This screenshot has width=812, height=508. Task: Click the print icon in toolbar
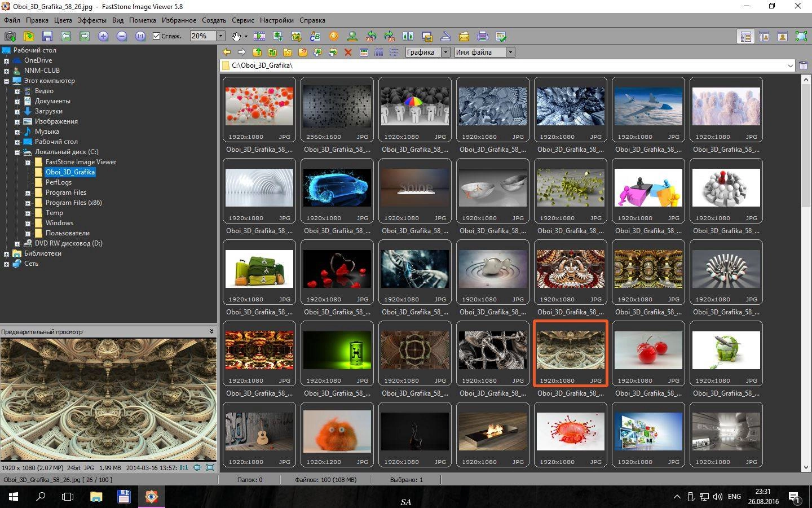(483, 36)
